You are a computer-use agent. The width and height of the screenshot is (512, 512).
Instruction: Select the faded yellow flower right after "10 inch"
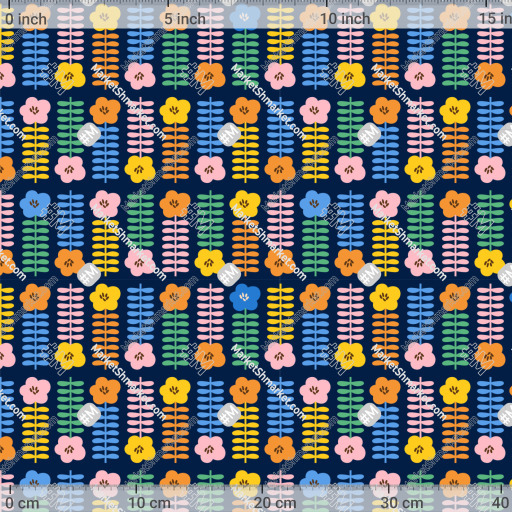tap(385, 17)
